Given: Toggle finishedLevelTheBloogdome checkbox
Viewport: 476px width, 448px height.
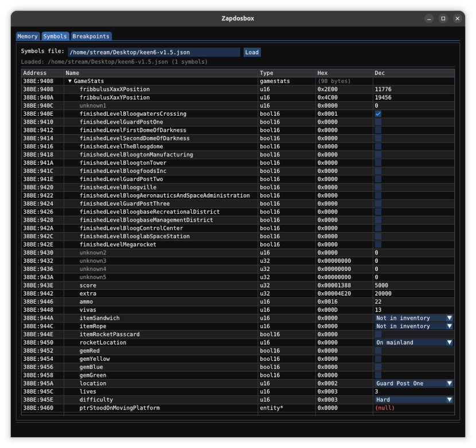Looking at the screenshot, I should click(x=378, y=147).
